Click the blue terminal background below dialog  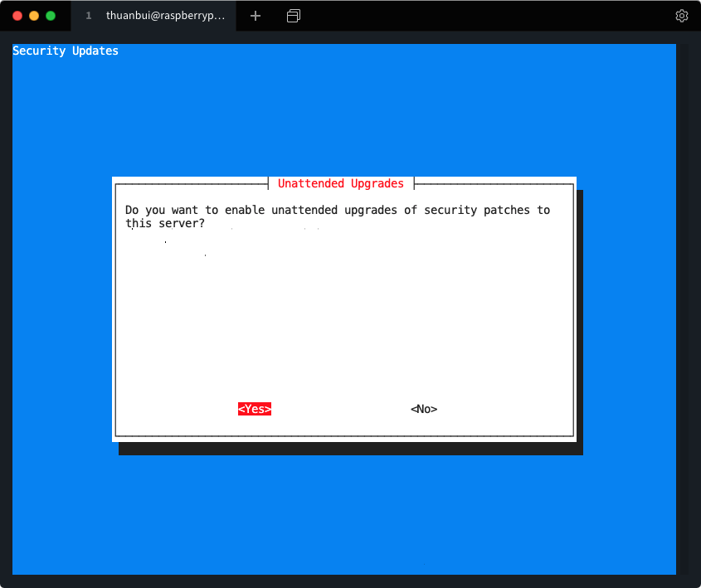[343, 514]
